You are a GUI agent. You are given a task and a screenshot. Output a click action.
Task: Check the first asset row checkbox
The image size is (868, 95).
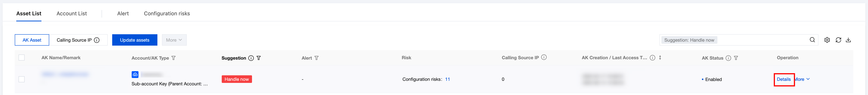22,79
